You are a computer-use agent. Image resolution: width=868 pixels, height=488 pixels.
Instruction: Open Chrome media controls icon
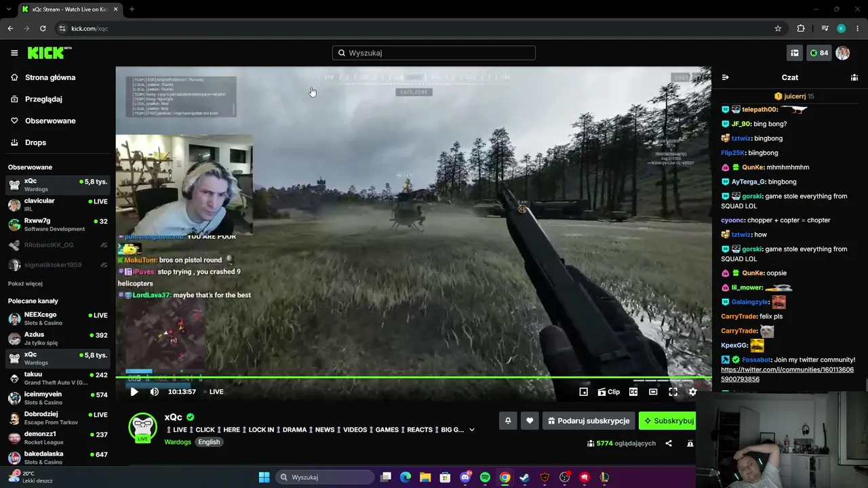(x=825, y=28)
